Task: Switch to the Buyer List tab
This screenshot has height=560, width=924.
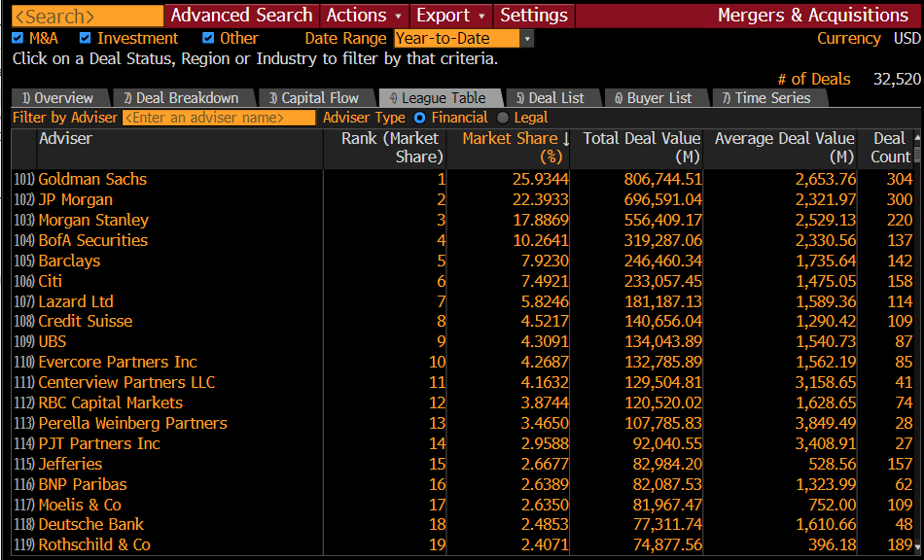Action: click(x=656, y=98)
